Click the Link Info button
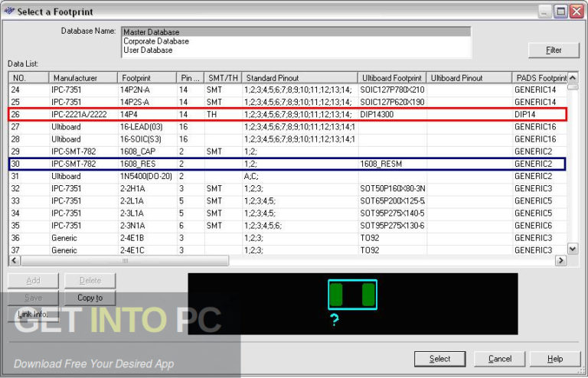The image size is (588, 378). (x=33, y=314)
